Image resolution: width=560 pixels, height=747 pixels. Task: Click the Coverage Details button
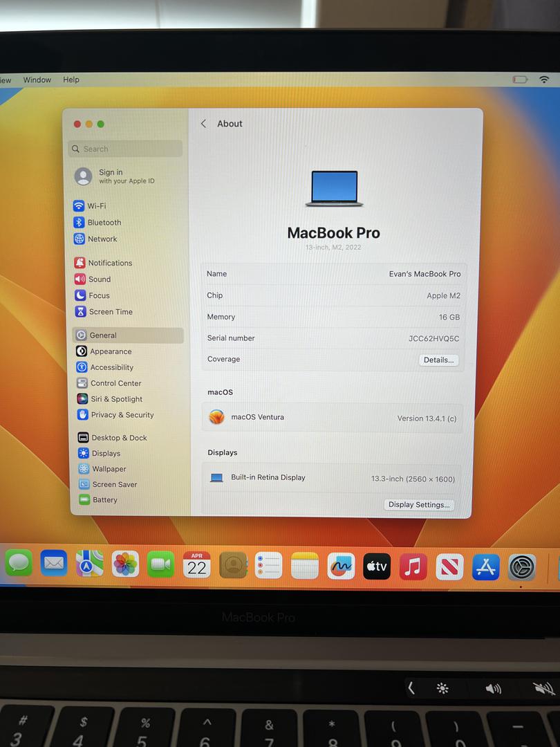438,360
